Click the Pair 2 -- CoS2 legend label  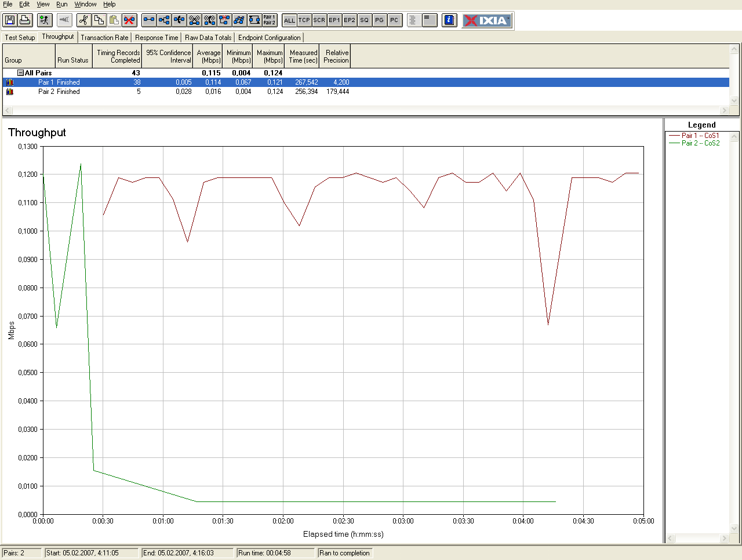coord(700,143)
